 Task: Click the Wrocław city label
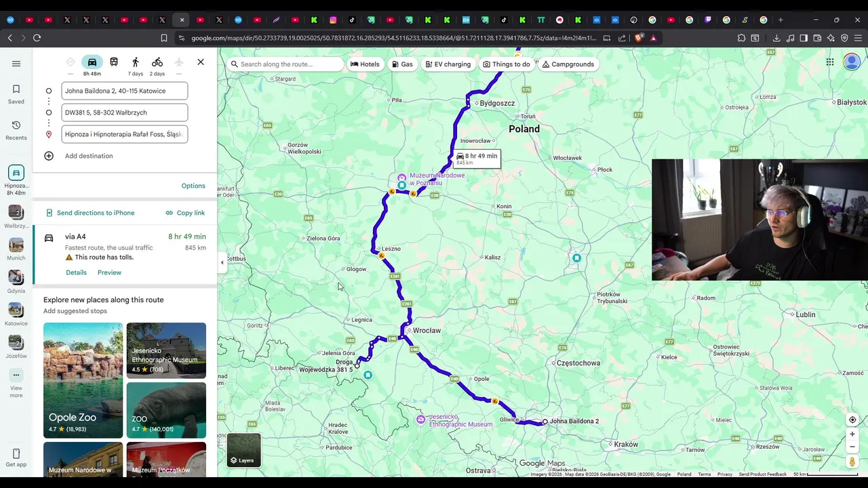[427, 331]
